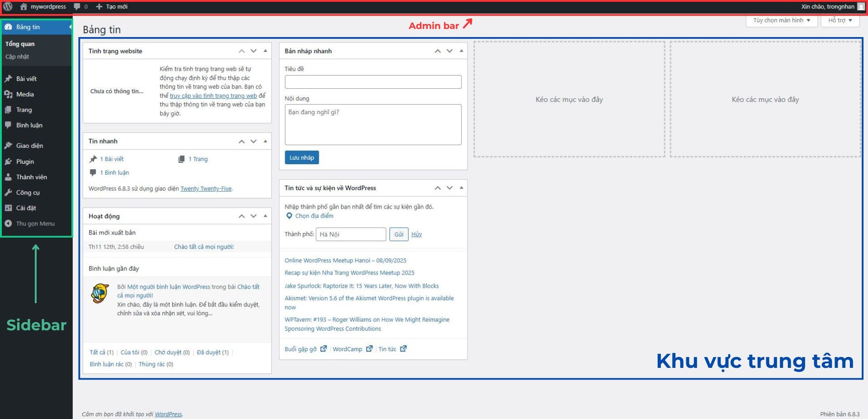
Task: Move Hoạt động panel up with chevron
Action: pos(242,216)
